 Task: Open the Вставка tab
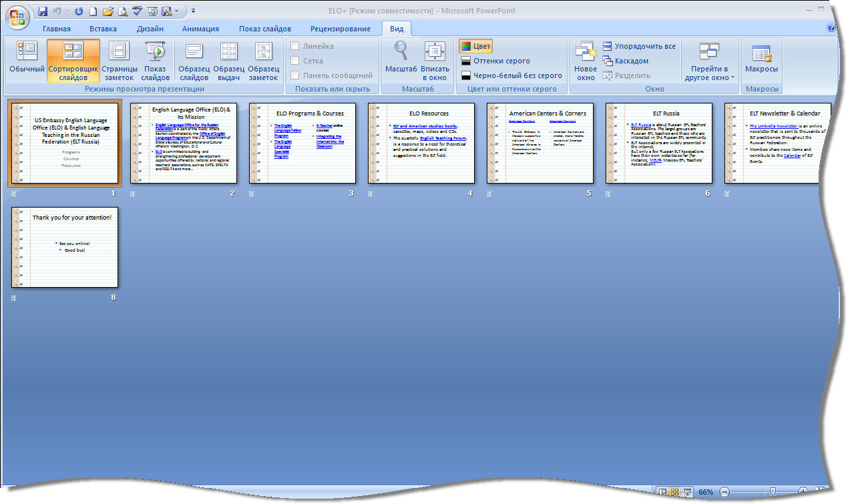103,29
